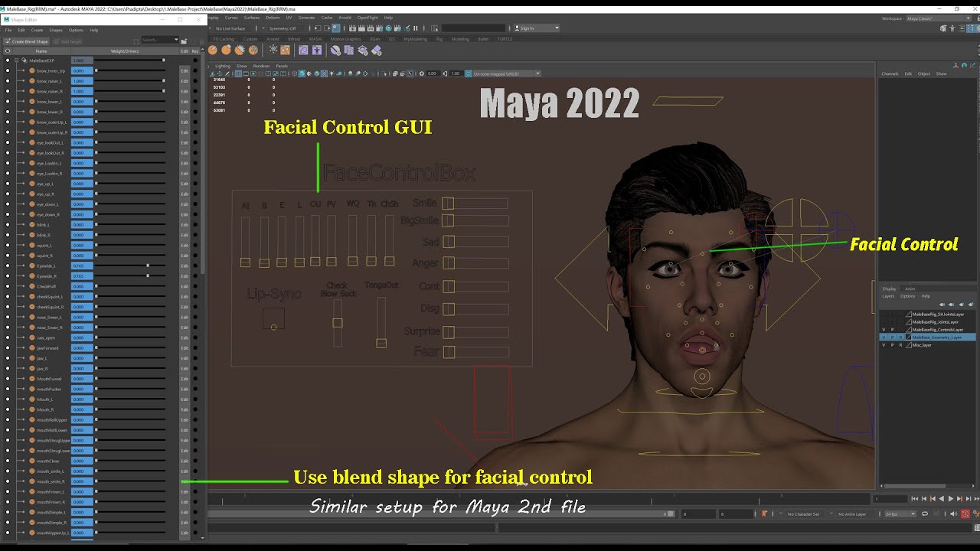Screen dimensions: 980x551
Task: Open the Lighting menu in the viewport panel
Action: 222,66
